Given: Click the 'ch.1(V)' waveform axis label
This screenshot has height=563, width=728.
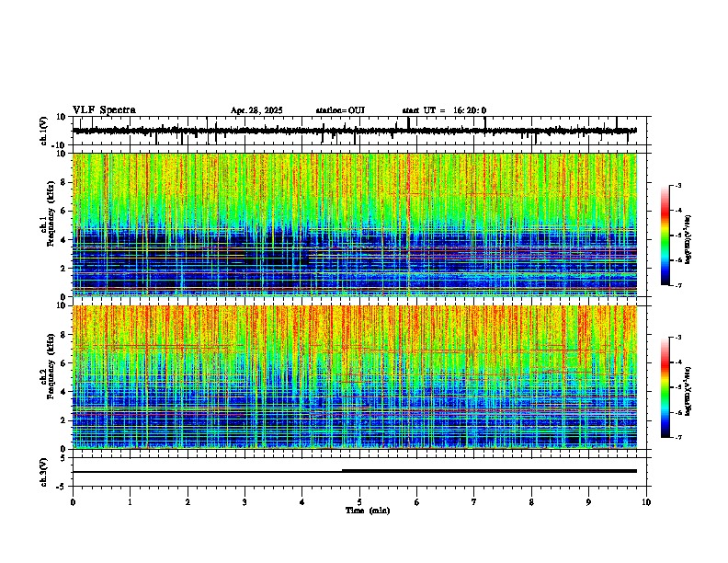Looking at the screenshot, I should pyautogui.click(x=44, y=131).
